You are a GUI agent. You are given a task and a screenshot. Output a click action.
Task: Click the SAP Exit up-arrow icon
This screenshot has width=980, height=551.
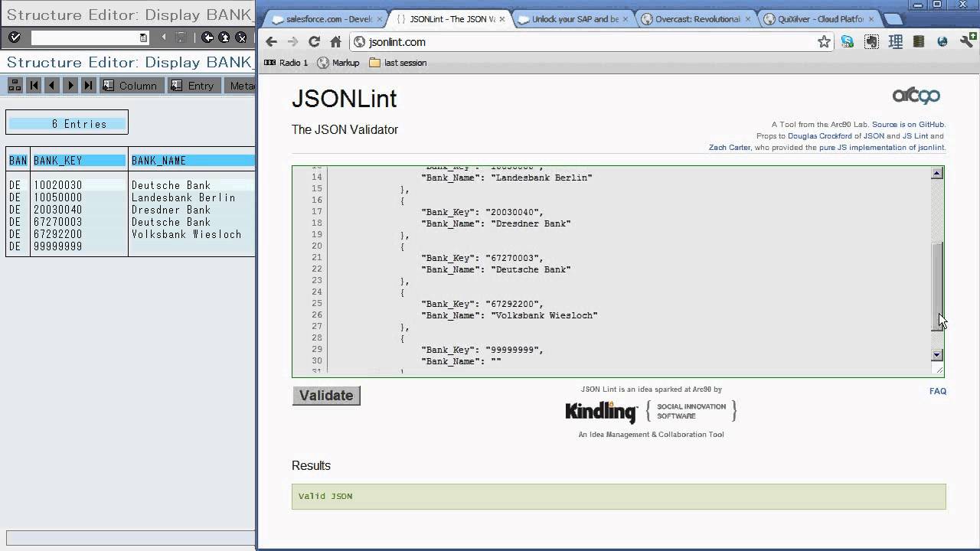pyautogui.click(x=224, y=37)
